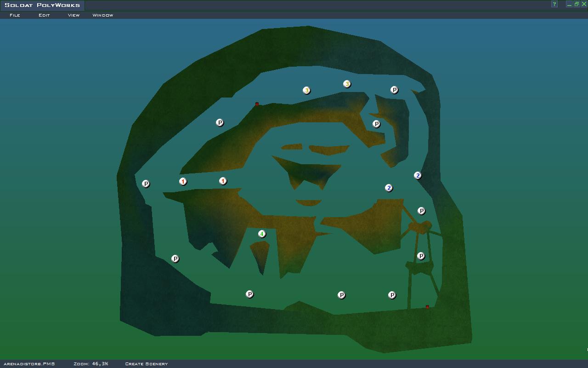Viewport: 588px width, 368px height.
Task: Select the left yellow 3 spawn marker
Action: click(306, 91)
